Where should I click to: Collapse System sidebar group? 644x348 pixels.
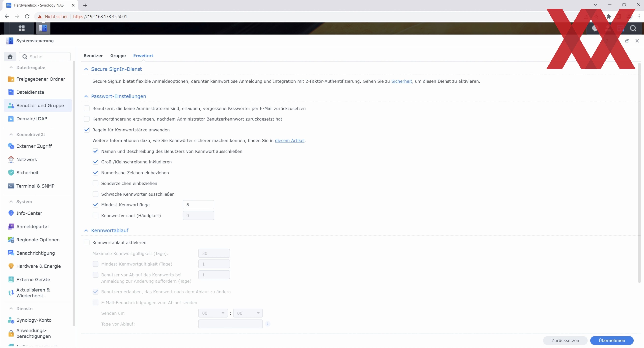pyautogui.click(x=11, y=202)
